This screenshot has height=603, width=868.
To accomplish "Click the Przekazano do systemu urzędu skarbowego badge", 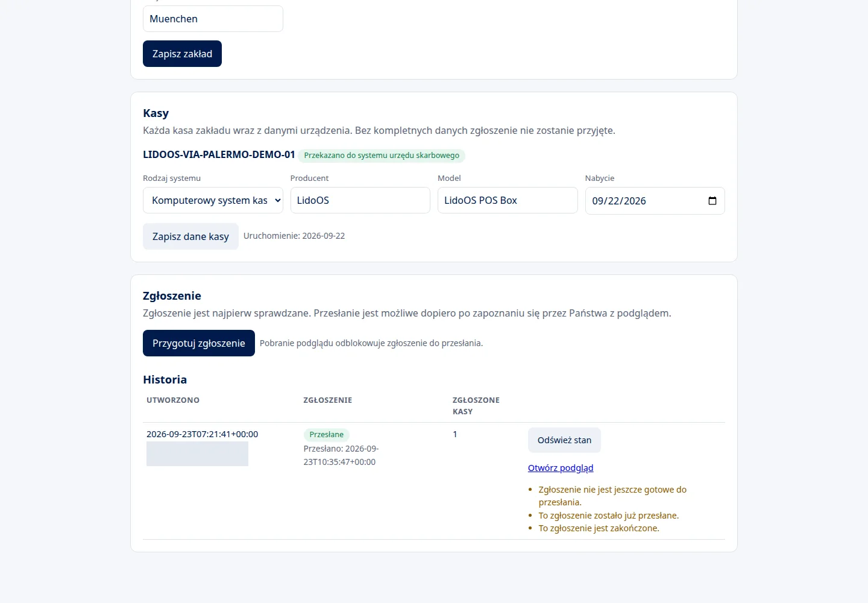I will [x=382, y=156].
